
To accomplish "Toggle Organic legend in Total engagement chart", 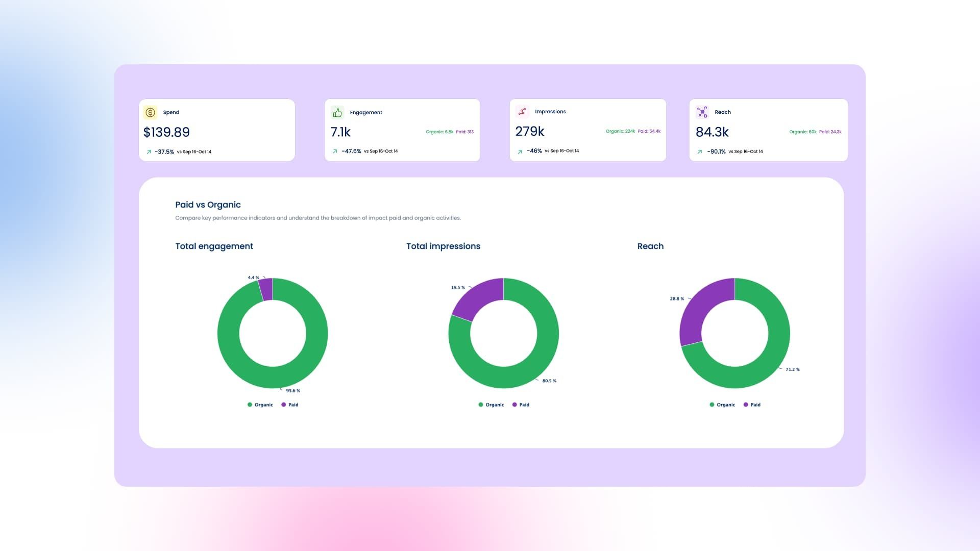I will coord(260,405).
